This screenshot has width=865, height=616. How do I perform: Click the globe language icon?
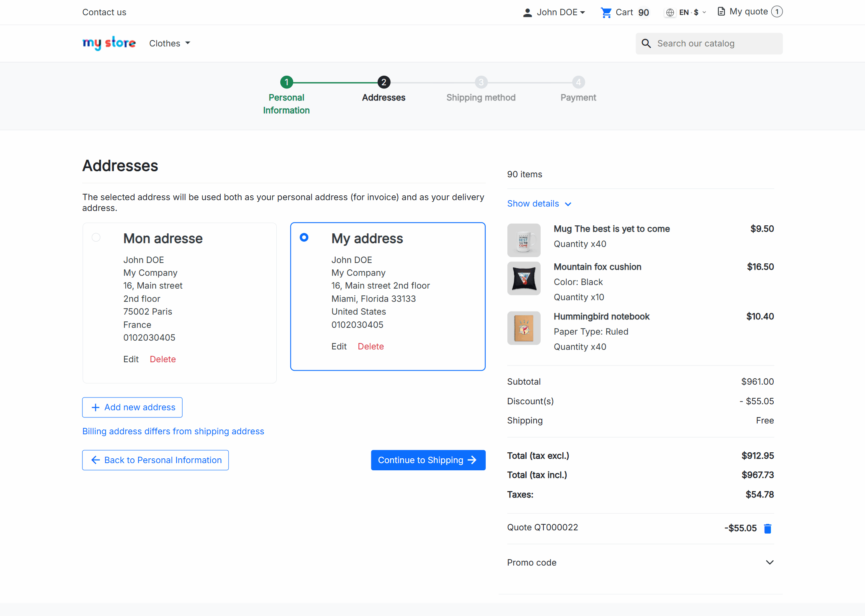[x=670, y=13]
